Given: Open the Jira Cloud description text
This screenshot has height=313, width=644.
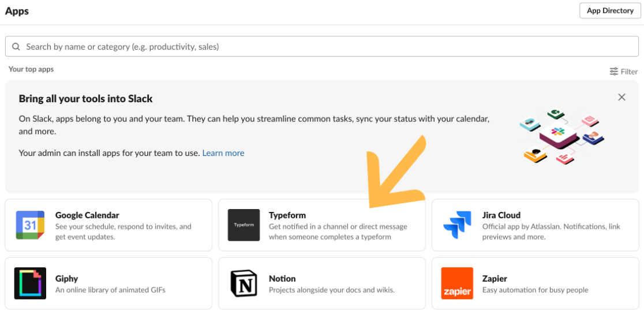Looking at the screenshot, I should pos(551,232).
